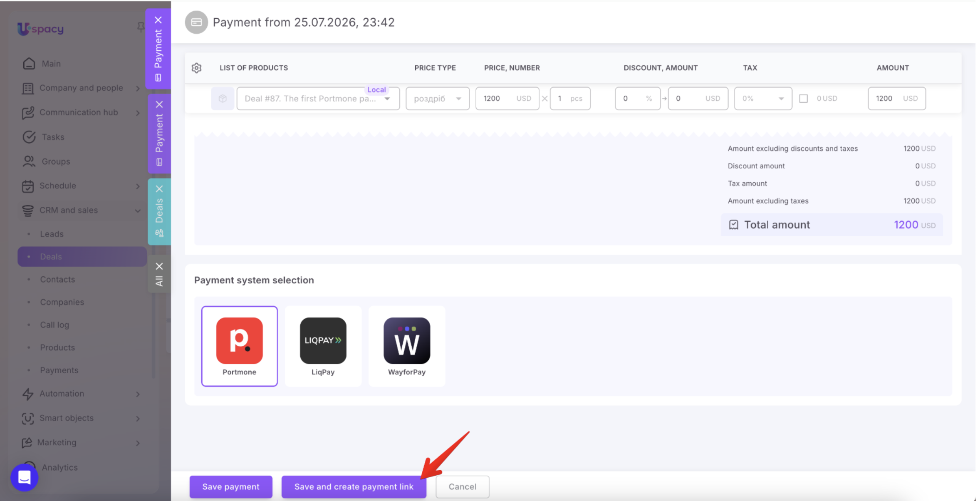The height and width of the screenshot is (501, 980).
Task: Click Save payment button
Action: (231, 486)
